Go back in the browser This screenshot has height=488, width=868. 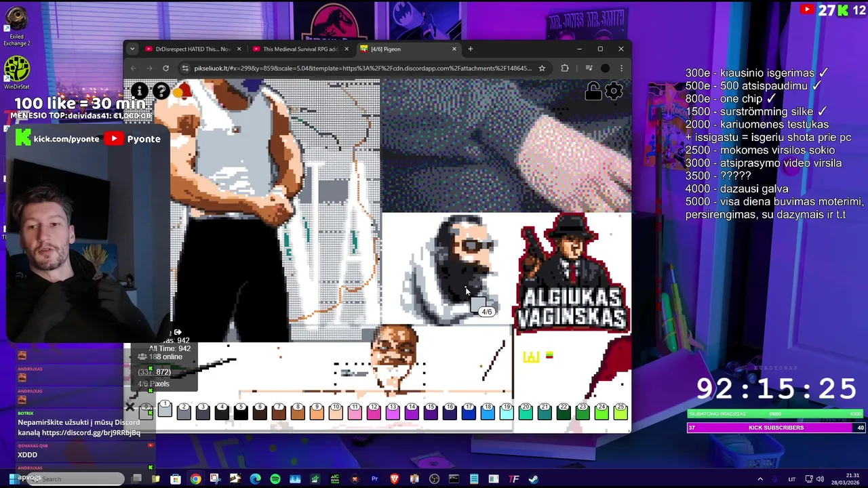pos(133,68)
